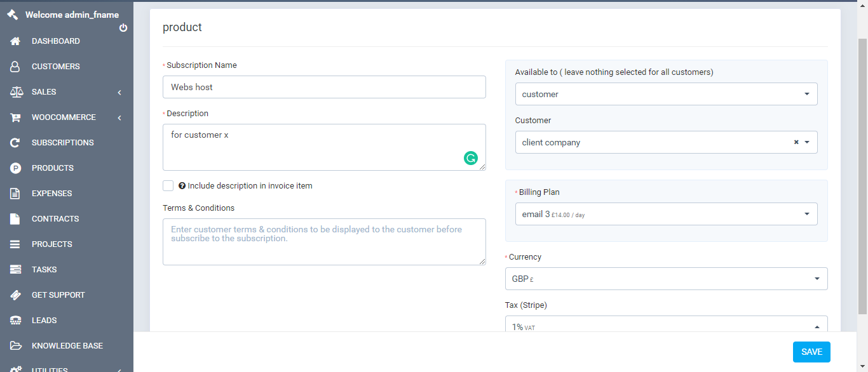The image size is (868, 372).
Task: Tick Include description in invoice item checkbox
Action: tap(168, 185)
